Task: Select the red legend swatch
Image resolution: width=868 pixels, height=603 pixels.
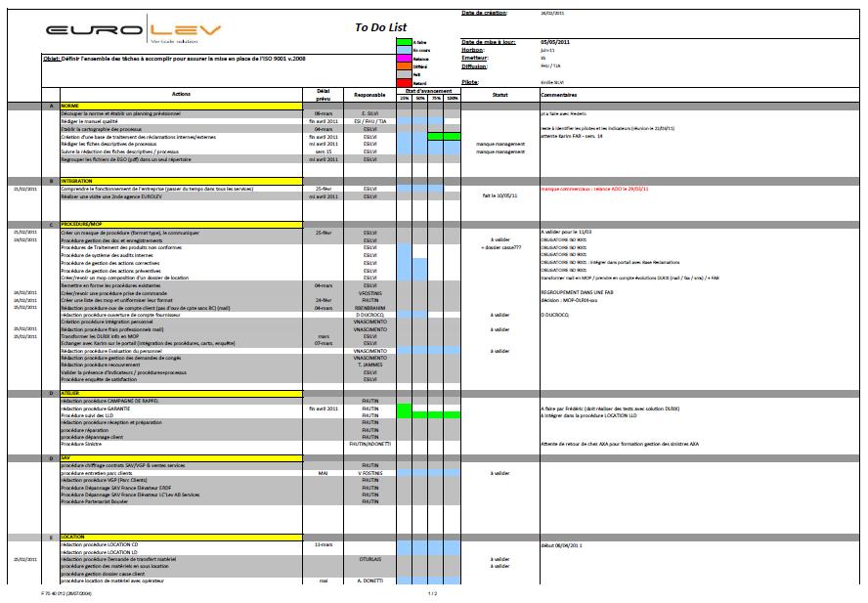Action: pos(404,83)
